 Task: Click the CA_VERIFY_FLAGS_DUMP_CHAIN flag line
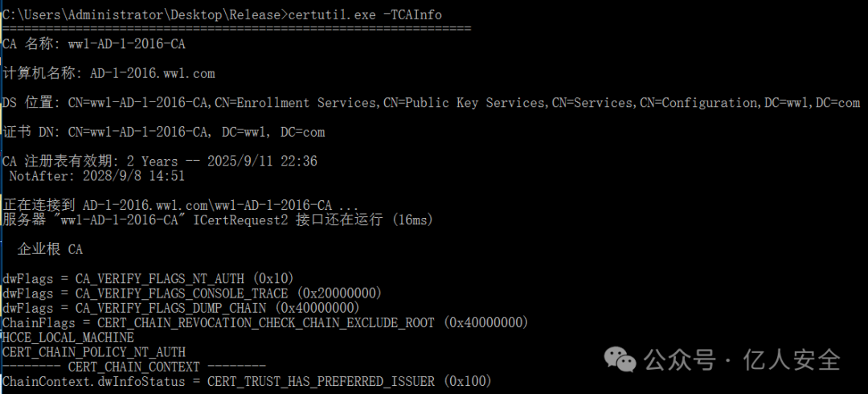click(x=181, y=307)
